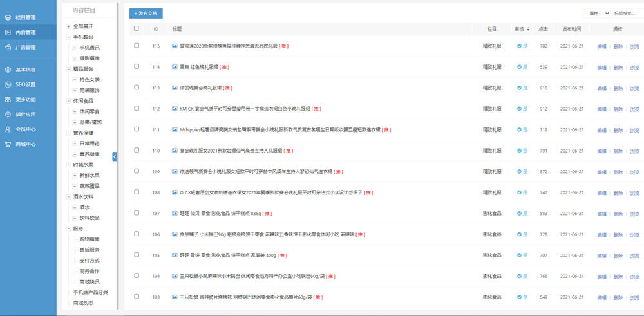Open the 会员中心 user icon
Screen dimensions: 644x316
click(8, 129)
